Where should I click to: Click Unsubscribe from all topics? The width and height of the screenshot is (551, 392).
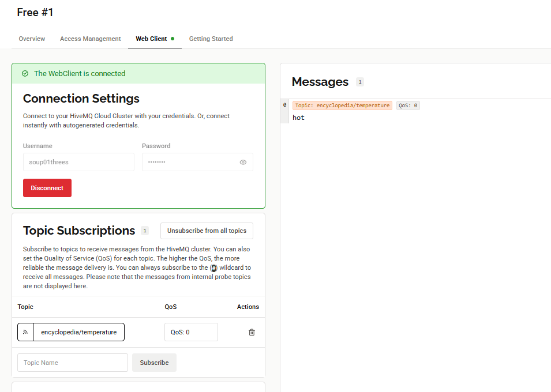(207, 231)
